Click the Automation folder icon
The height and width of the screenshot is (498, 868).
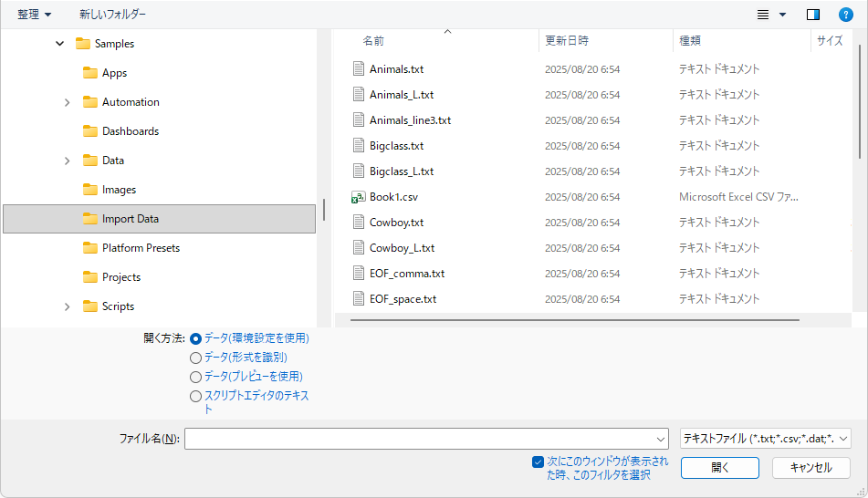(x=90, y=102)
